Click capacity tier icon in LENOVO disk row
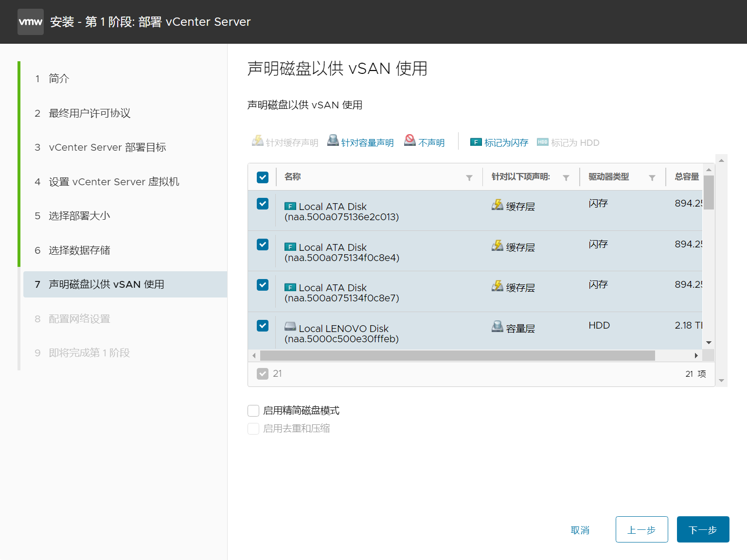The image size is (747, 560). point(498,326)
